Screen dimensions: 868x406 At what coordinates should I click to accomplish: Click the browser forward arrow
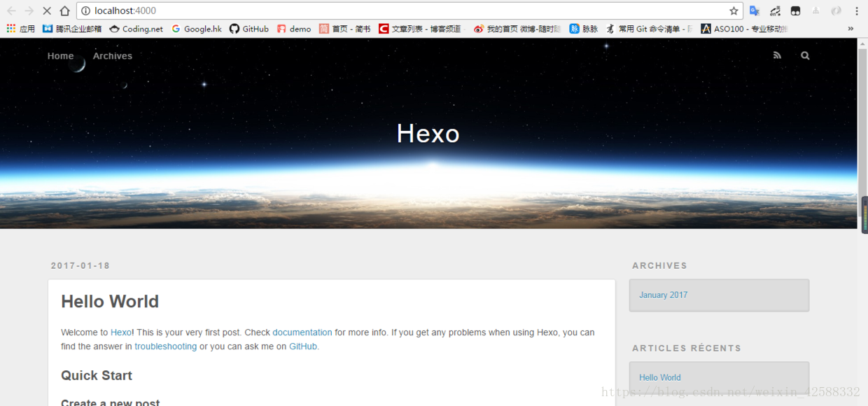29,10
